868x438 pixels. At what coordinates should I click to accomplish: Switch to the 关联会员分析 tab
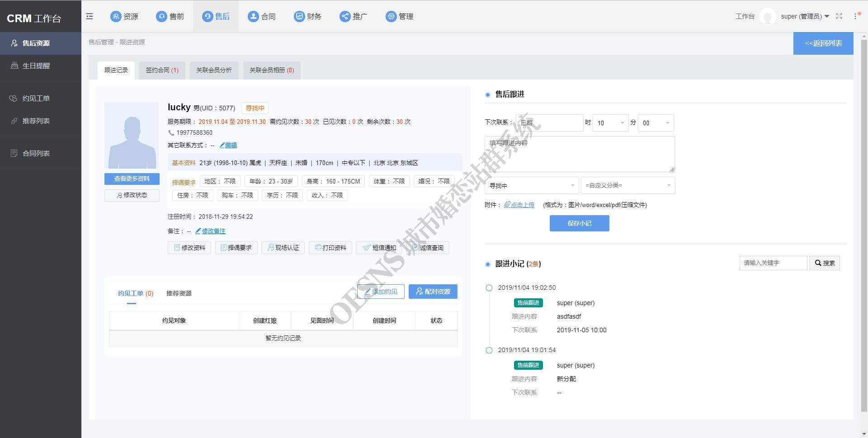[x=214, y=71]
